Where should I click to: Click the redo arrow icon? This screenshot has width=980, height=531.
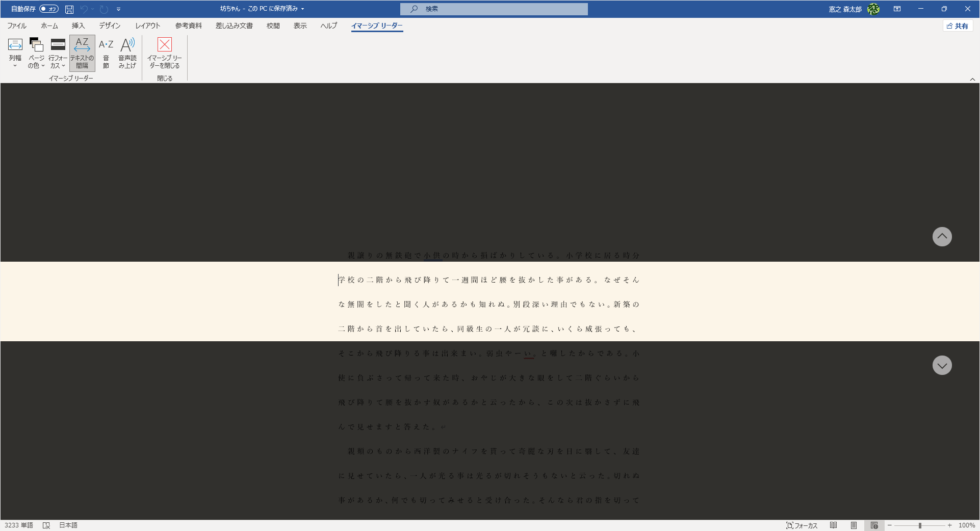tap(104, 9)
